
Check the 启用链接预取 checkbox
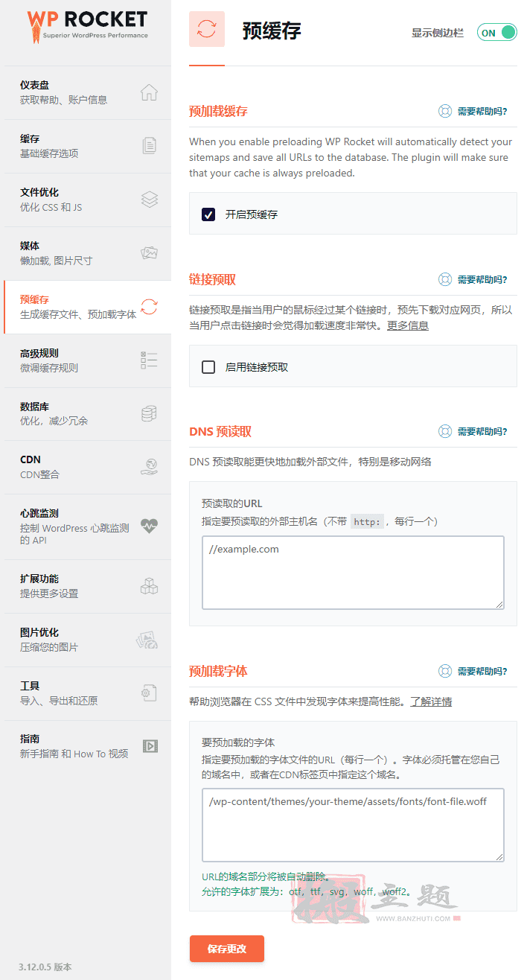(208, 367)
